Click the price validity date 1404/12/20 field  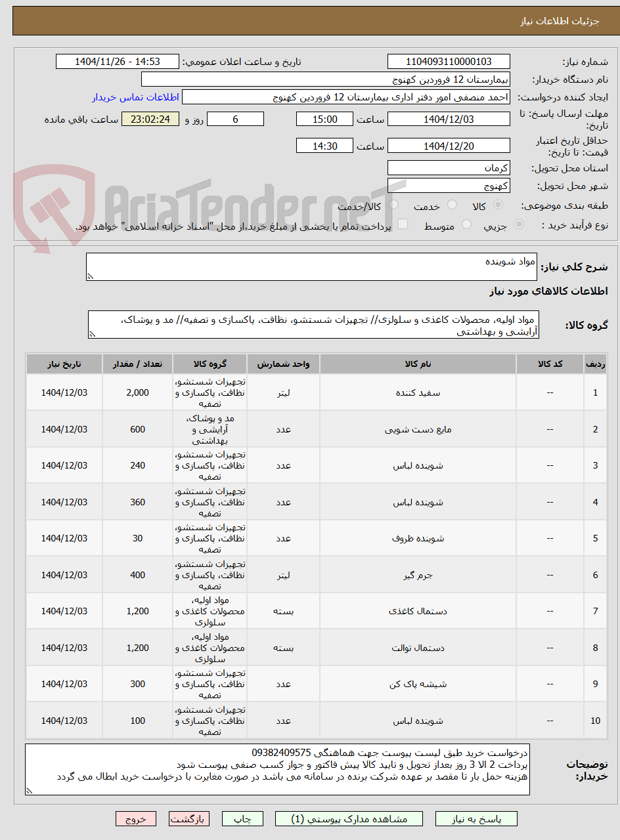(449, 146)
